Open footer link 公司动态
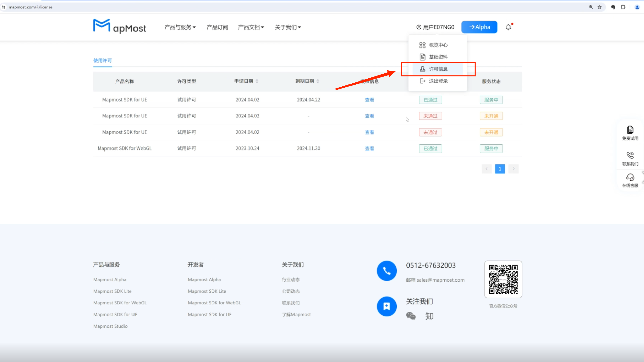 [291, 291]
